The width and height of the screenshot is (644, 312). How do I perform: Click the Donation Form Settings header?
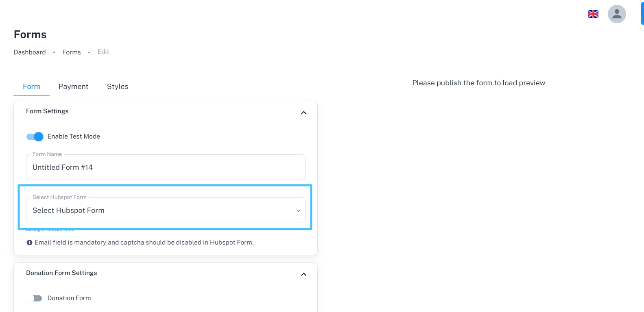(61, 273)
